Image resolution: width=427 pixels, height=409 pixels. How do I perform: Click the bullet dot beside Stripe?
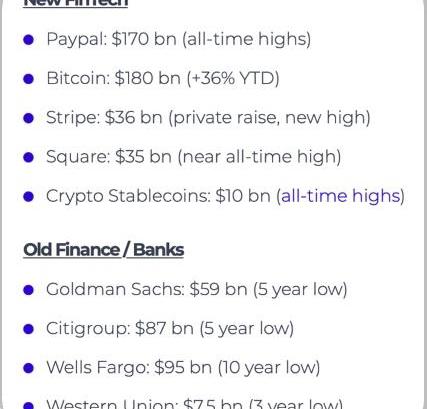click(29, 118)
